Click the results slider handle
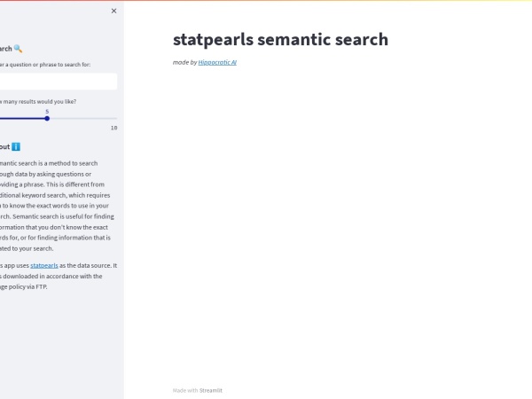 (47, 118)
